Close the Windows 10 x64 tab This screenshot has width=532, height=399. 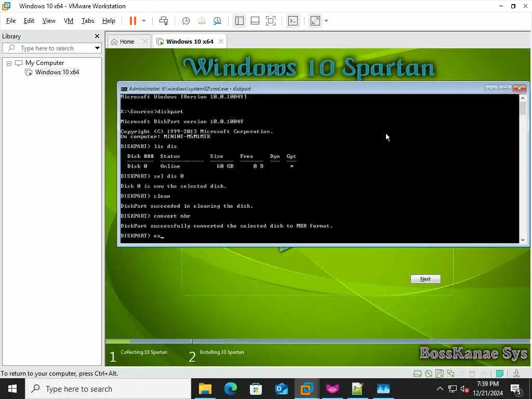tap(221, 42)
